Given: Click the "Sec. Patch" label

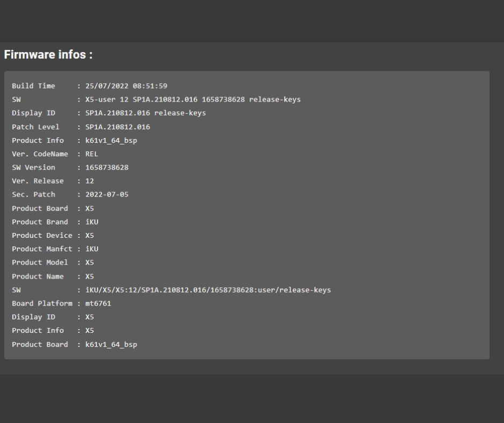Looking at the screenshot, I should [33, 194].
